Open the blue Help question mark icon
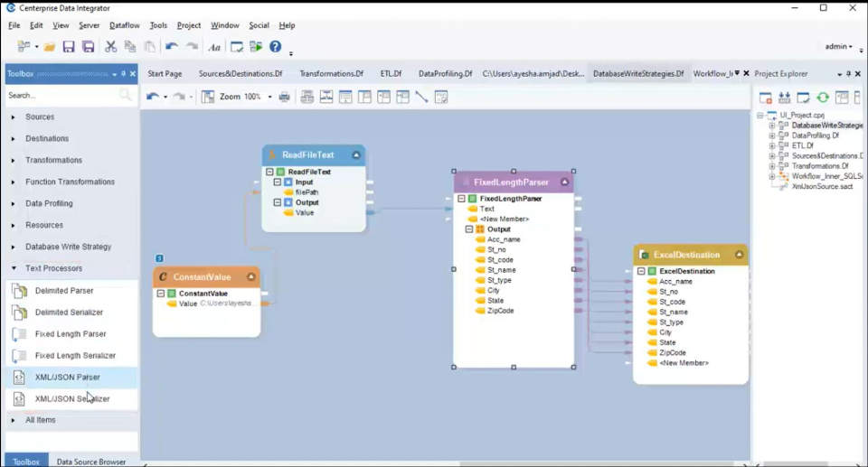The image size is (868, 467). (x=275, y=46)
